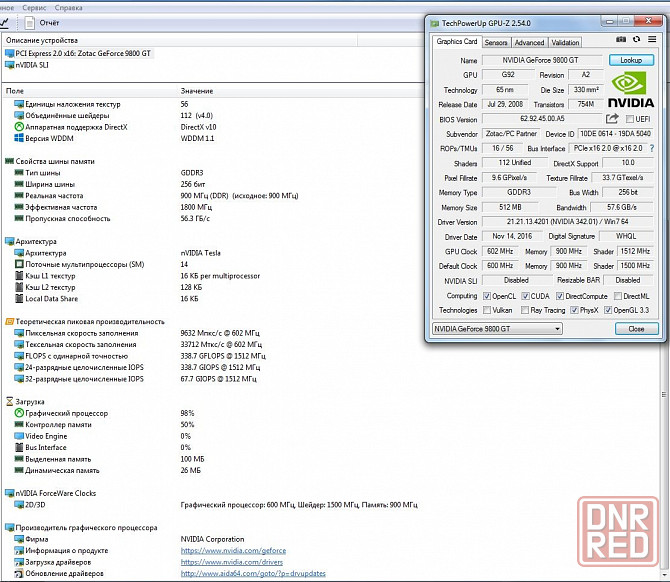
Task: Open the graph icon in AIDA64 toolbar
Action: coord(4,23)
